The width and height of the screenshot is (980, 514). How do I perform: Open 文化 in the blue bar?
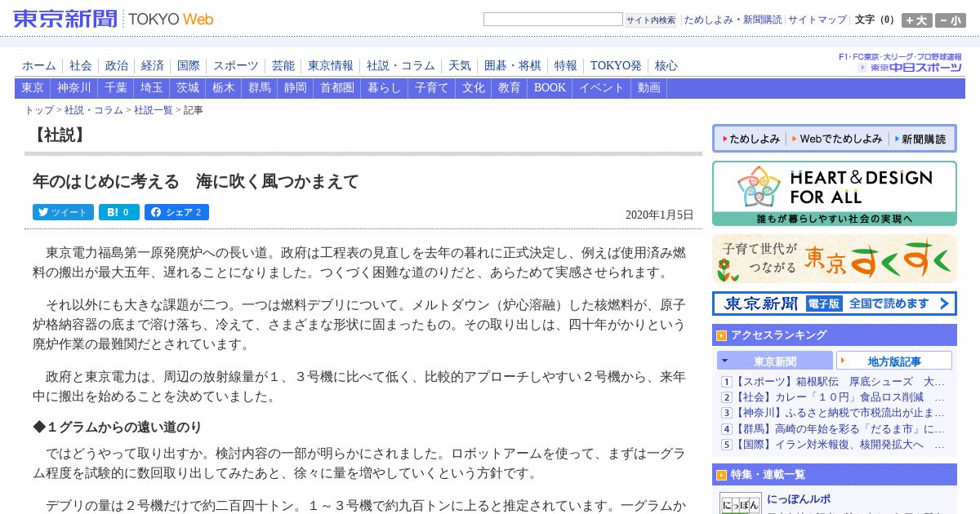click(474, 88)
